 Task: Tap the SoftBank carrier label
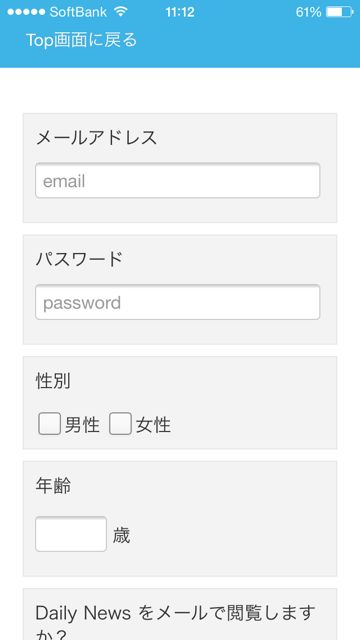click(x=78, y=12)
